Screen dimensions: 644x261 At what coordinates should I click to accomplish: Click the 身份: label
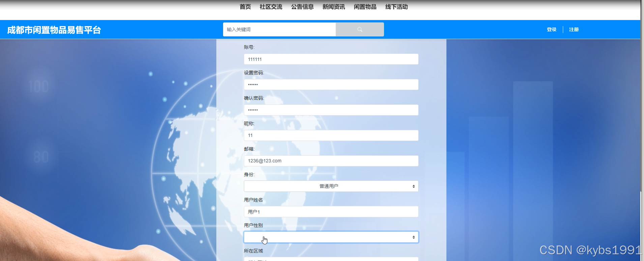pyautogui.click(x=249, y=174)
